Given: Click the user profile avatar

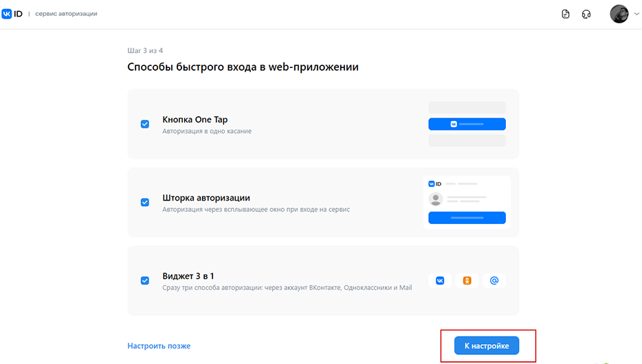Looking at the screenshot, I should coord(619,14).
